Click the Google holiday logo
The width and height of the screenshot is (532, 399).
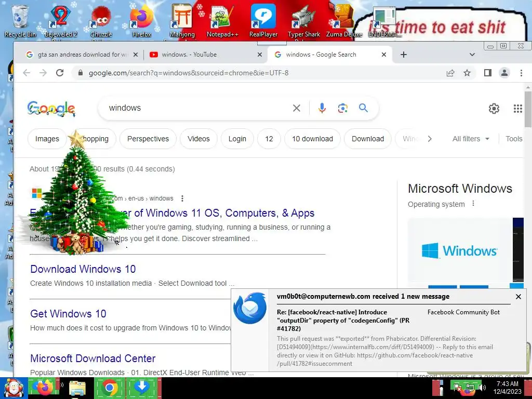pos(51,109)
